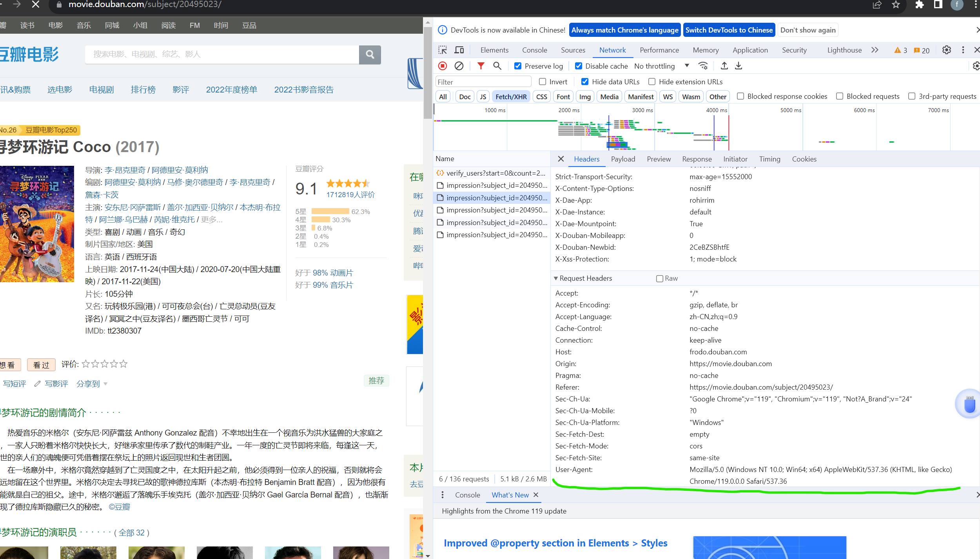
Task: Check the Raw request headers checkbox
Action: (660, 278)
